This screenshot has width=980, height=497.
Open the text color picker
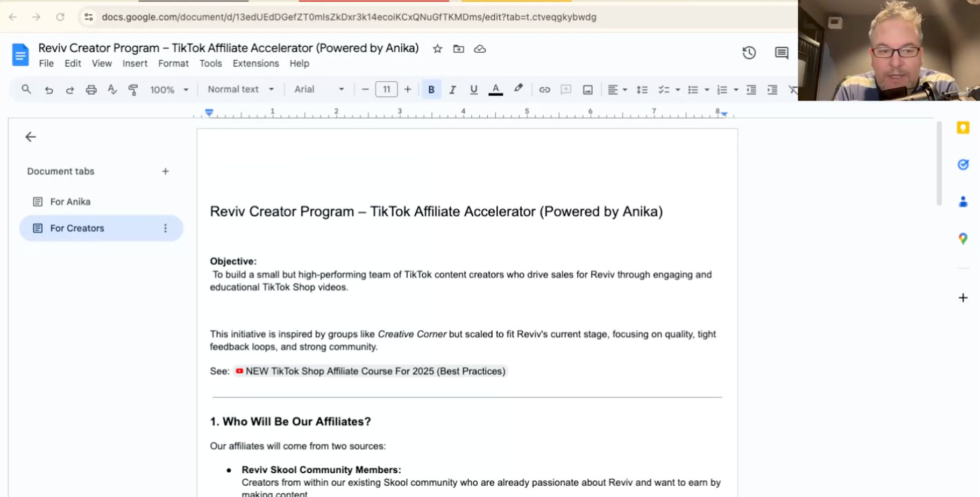495,90
